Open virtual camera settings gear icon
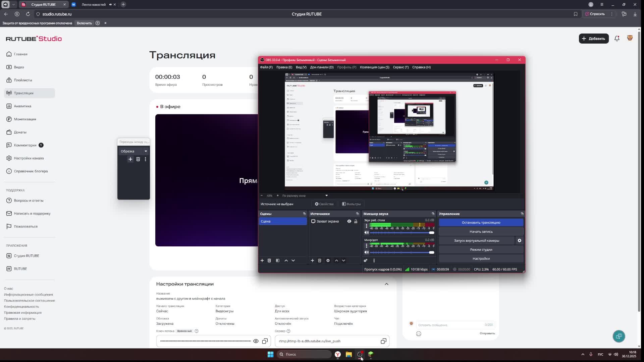 (519, 241)
